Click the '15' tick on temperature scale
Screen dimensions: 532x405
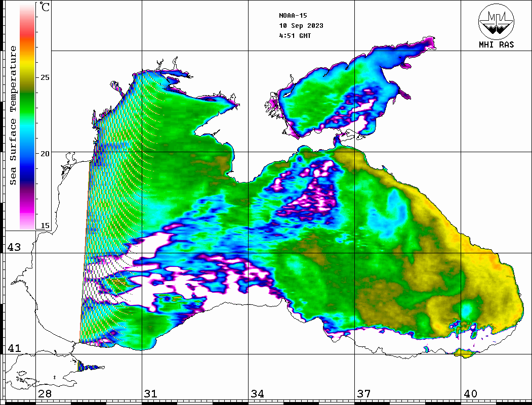pos(45,226)
